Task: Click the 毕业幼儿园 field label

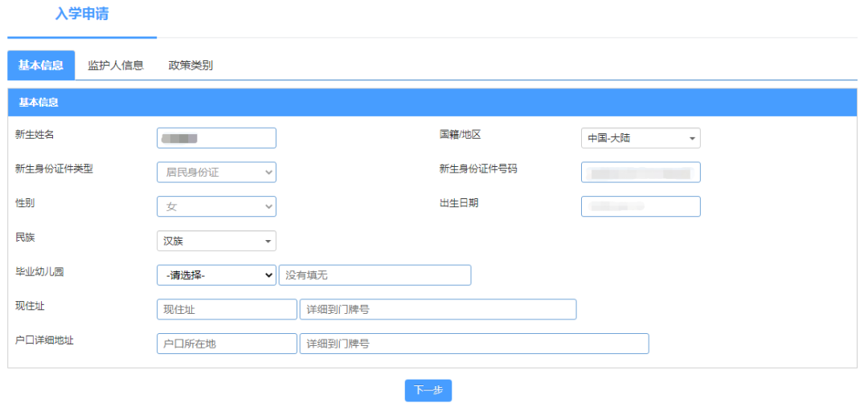Action: pyautogui.click(x=39, y=271)
